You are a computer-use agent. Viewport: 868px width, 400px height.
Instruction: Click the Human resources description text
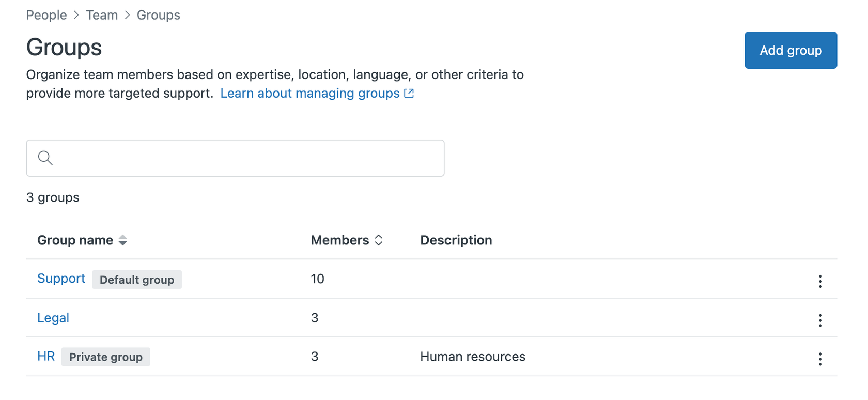pyautogui.click(x=472, y=357)
